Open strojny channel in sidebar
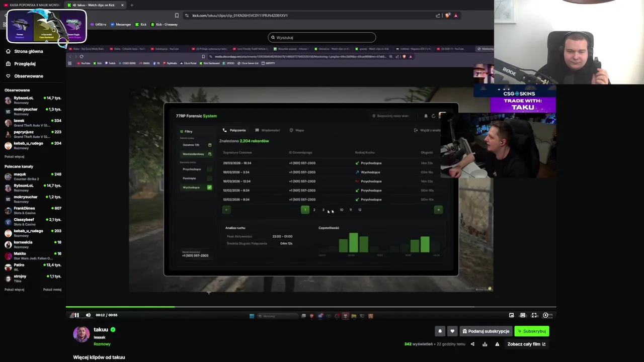This screenshot has height=362, width=644. point(33,278)
